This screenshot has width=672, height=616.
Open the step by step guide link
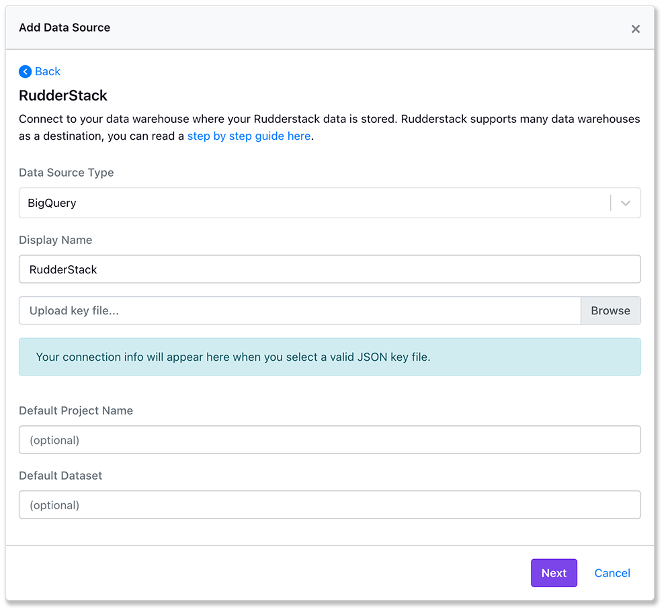249,136
